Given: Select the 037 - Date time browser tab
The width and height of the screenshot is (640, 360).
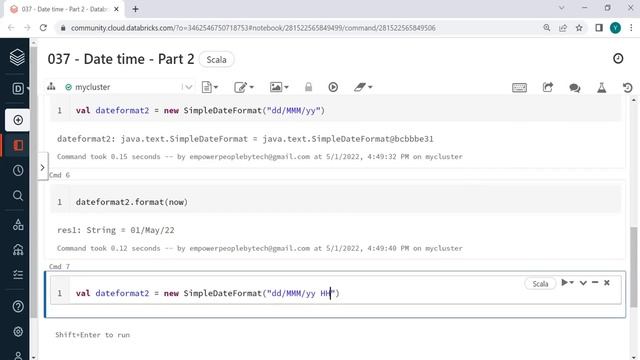Looking at the screenshot, I should pos(64,9).
